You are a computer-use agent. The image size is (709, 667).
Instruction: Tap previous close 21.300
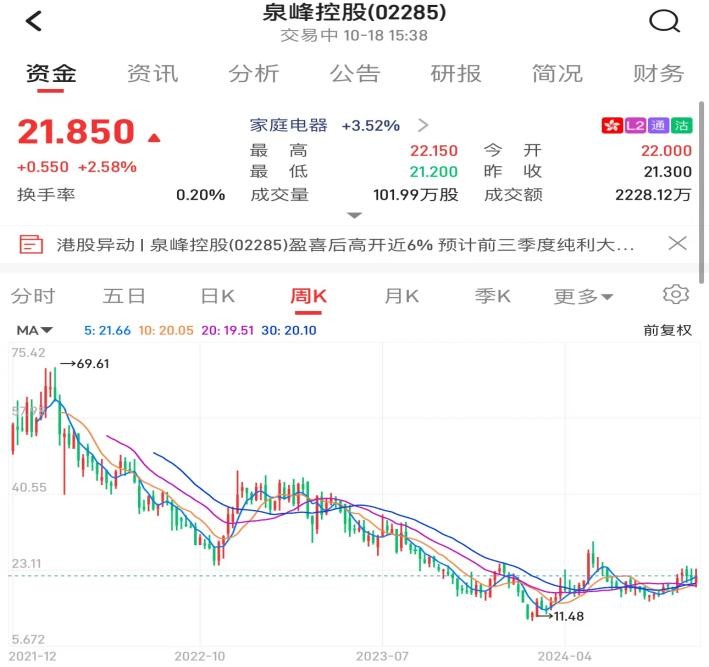click(668, 172)
